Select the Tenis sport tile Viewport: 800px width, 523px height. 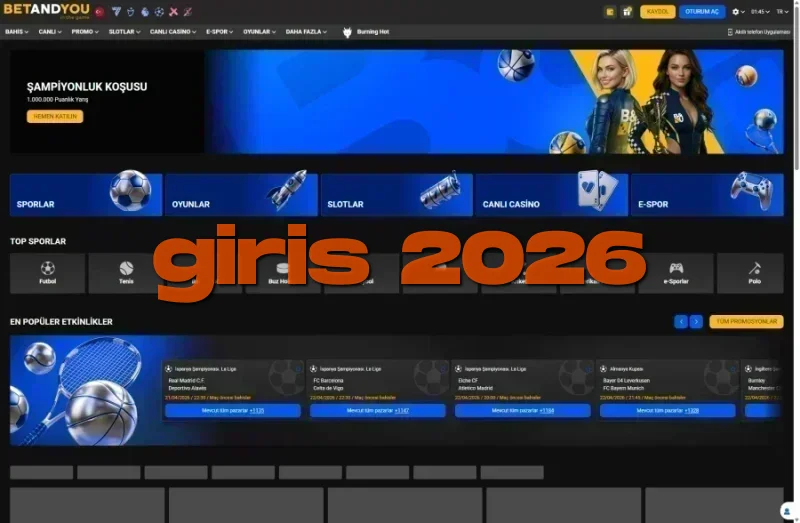126,273
